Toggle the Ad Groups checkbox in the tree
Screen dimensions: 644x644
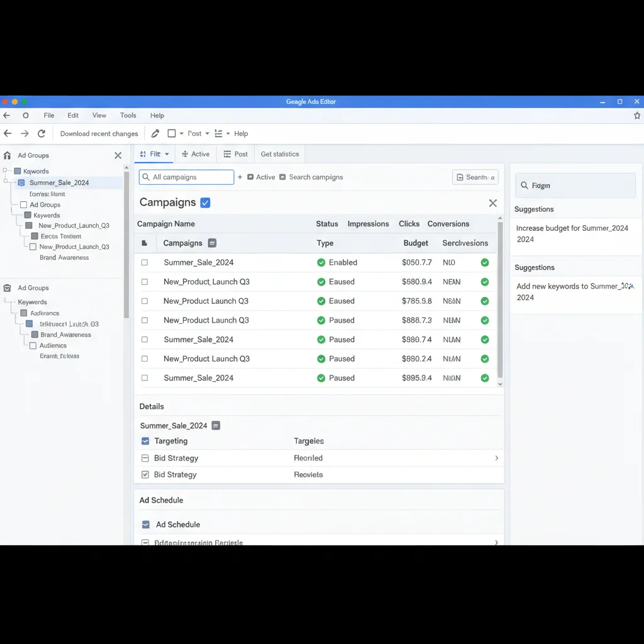[24, 204]
